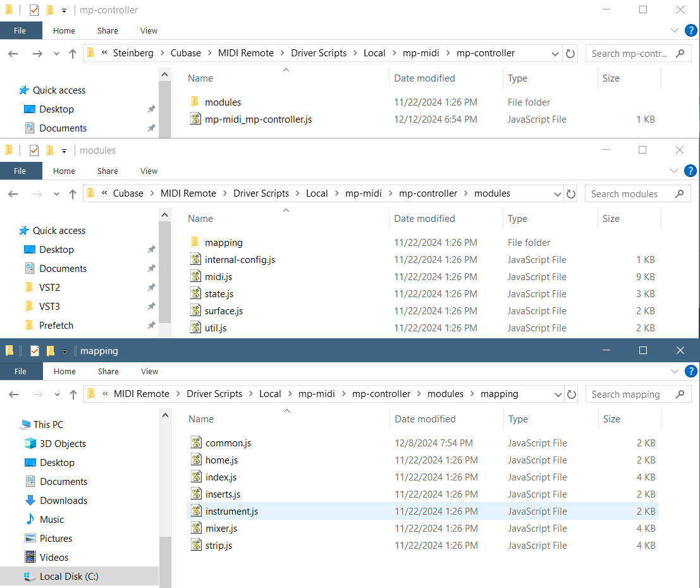Image resolution: width=700 pixels, height=588 pixels.
Task: Select state.js file icon
Action: click(x=195, y=293)
